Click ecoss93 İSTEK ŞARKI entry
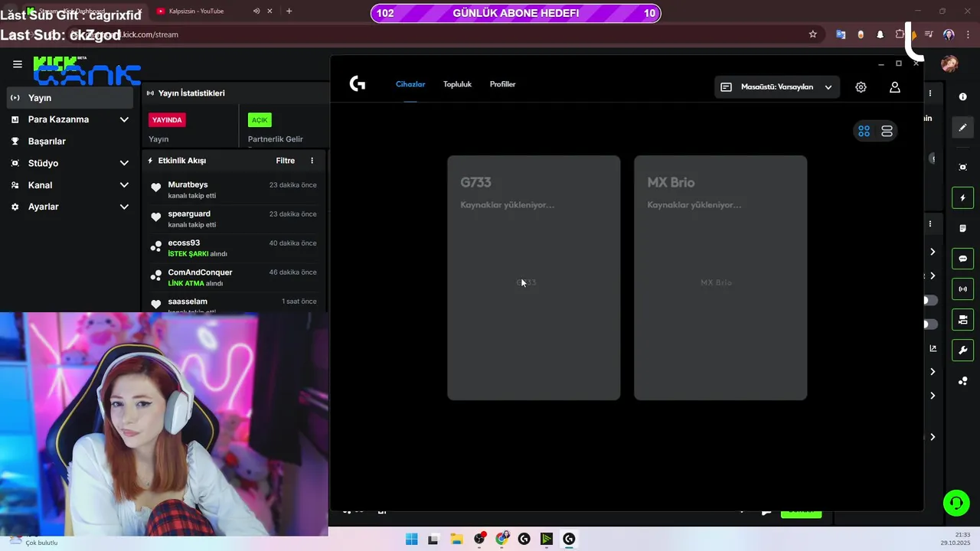The height and width of the screenshot is (551, 980). pos(234,248)
